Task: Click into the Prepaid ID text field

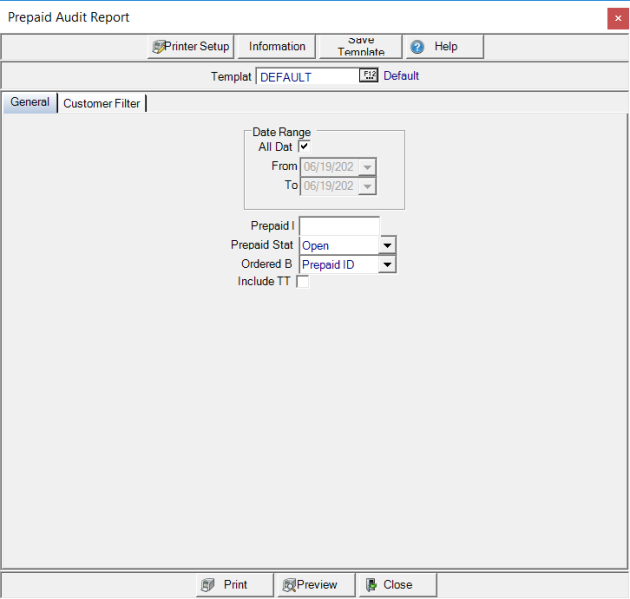Action: tap(339, 226)
